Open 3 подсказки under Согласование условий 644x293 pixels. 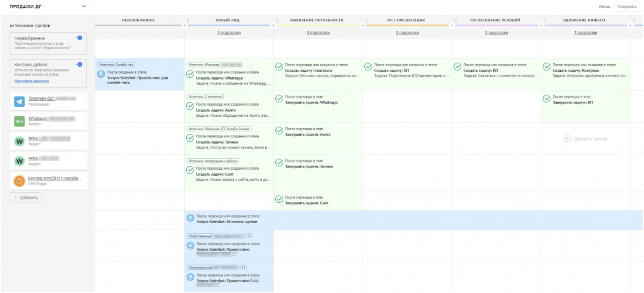point(496,33)
